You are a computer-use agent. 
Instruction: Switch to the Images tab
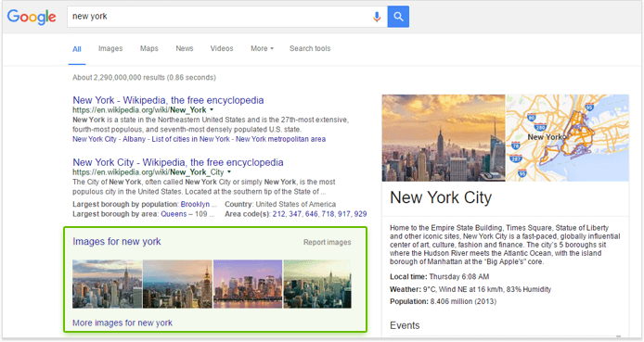[x=110, y=48]
